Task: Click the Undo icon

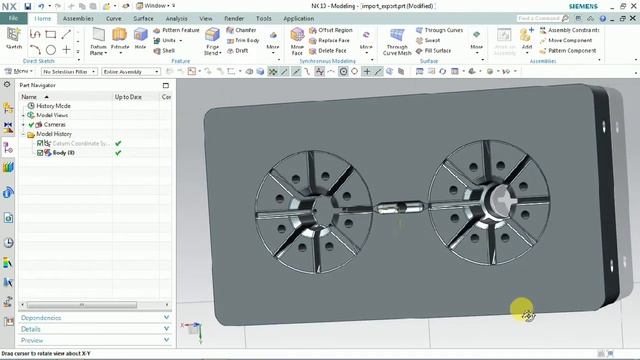Action: (41, 6)
